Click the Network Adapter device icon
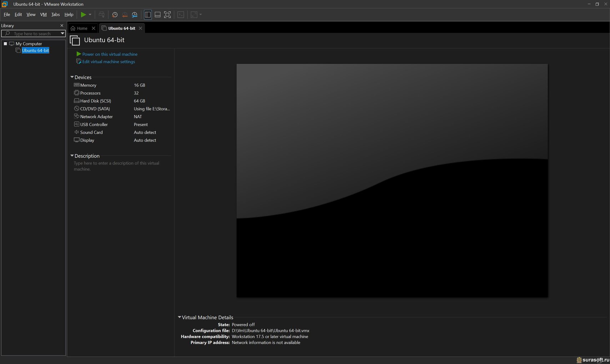The height and width of the screenshot is (364, 610). coord(76,116)
